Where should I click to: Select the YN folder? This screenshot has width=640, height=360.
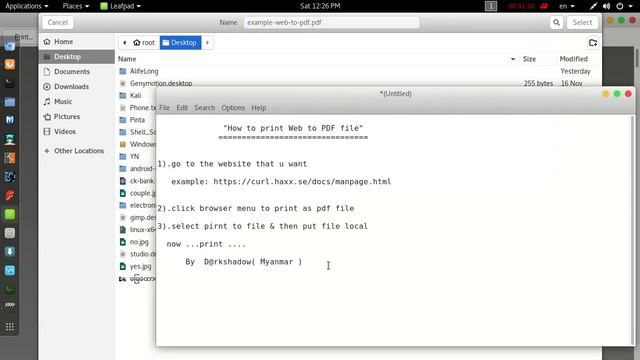click(x=134, y=157)
